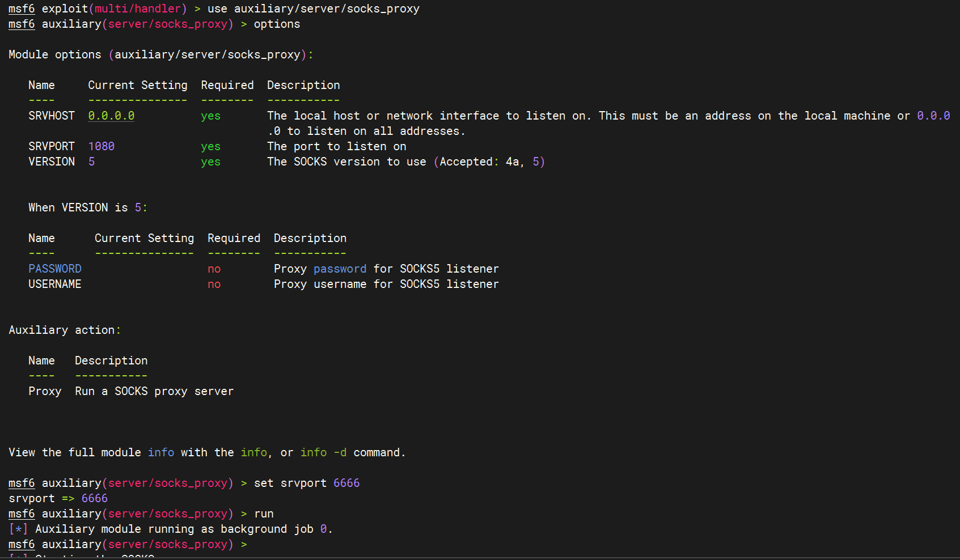The height and width of the screenshot is (560, 960).
Task: Click the underlined 0.0.0.0 SRVHOST setting value
Action: [x=111, y=116]
